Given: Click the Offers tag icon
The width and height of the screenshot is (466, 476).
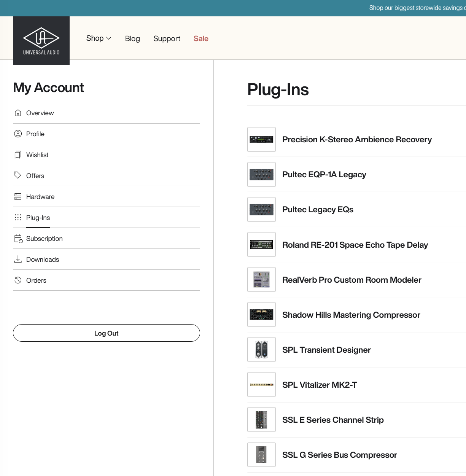Looking at the screenshot, I should click(x=18, y=175).
